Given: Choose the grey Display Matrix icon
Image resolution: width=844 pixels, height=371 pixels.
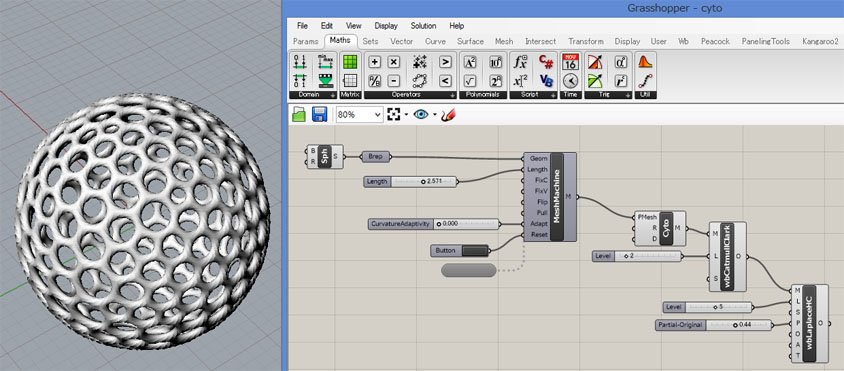Looking at the screenshot, I should (350, 81).
